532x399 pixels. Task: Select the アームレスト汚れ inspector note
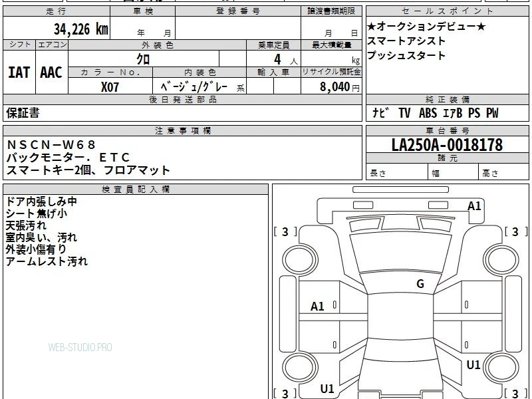point(47,261)
